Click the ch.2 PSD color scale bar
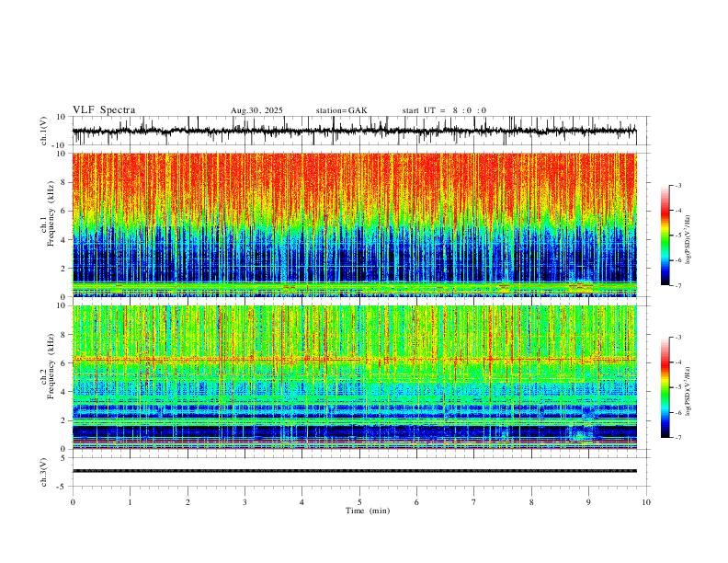728x563 pixels. pos(665,387)
